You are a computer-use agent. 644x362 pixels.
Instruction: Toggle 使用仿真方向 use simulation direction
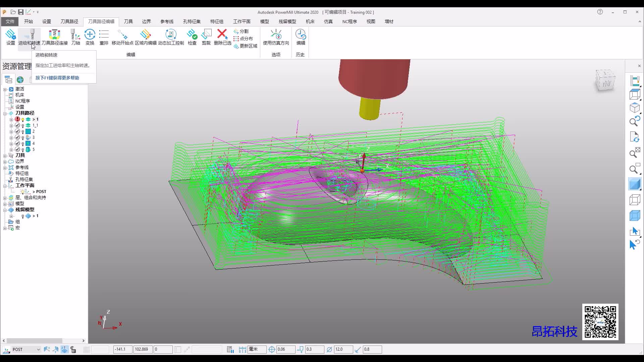pos(276,37)
